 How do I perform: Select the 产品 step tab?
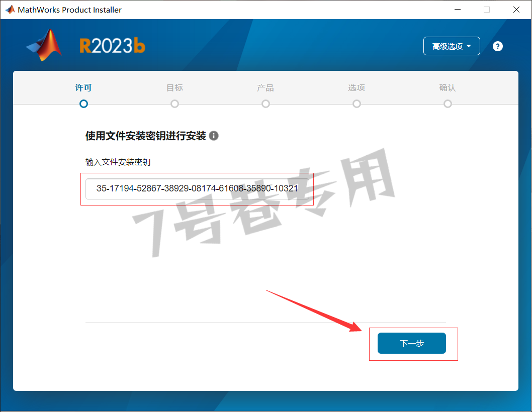[x=265, y=87]
